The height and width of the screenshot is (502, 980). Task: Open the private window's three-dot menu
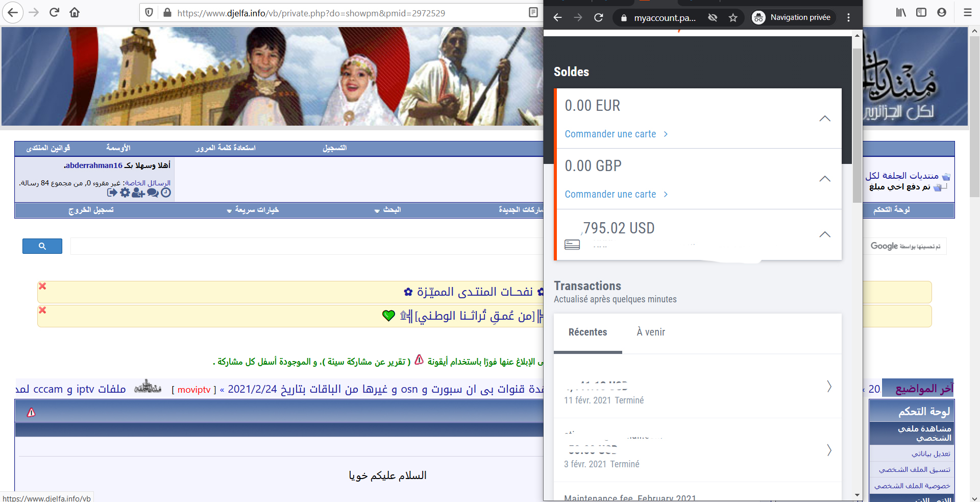pyautogui.click(x=848, y=18)
